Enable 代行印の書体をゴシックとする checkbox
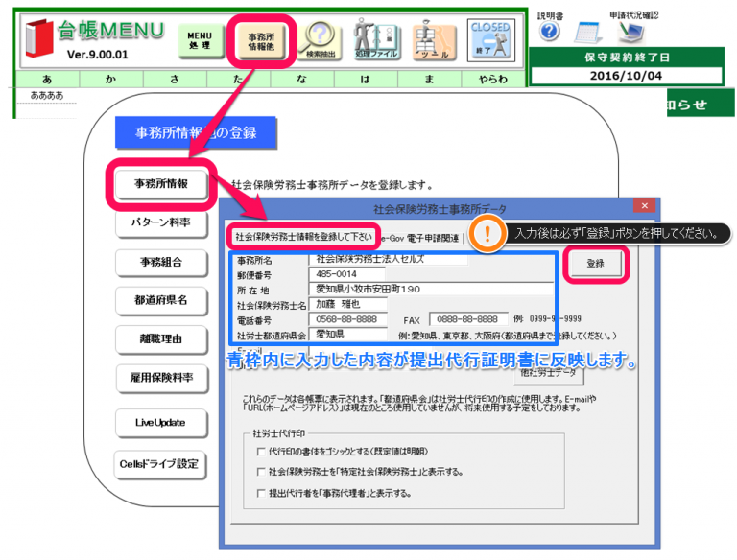This screenshot has width=737, height=560. (x=261, y=452)
